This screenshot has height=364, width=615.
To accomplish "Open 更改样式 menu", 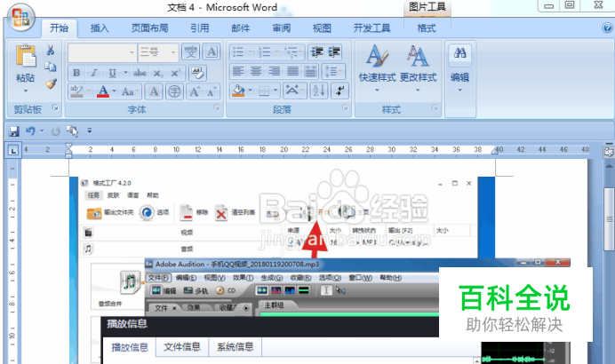I will point(418,68).
